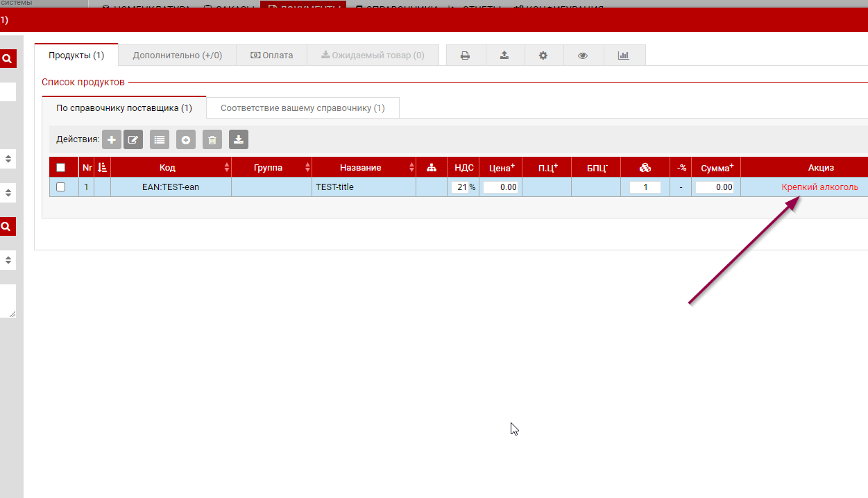Tick the checkbox for row 1
Viewport: 868px width, 498px height.
(60, 187)
